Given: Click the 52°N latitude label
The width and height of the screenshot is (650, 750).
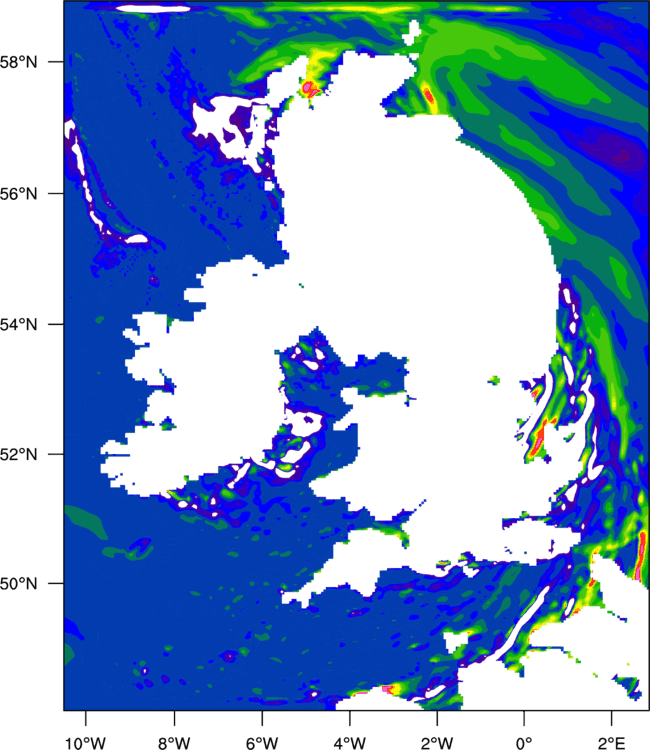Looking at the screenshot, I should [18, 454].
